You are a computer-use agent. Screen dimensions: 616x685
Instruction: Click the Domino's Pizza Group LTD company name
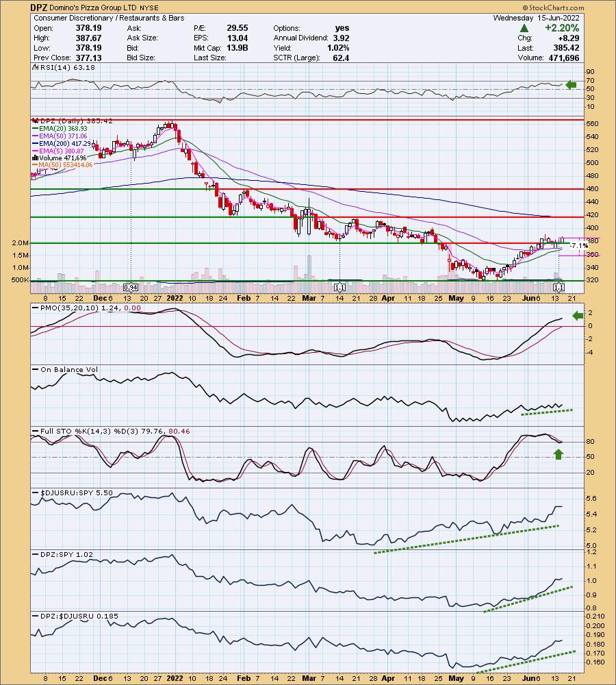tap(93, 8)
